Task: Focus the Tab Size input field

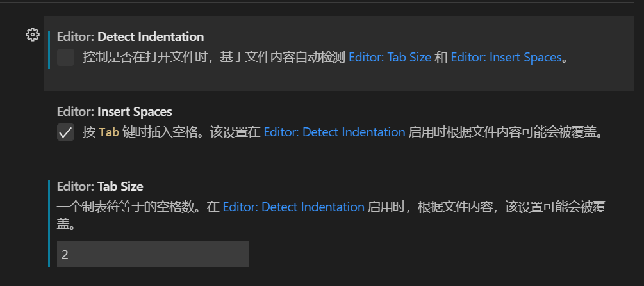Action: click(153, 254)
